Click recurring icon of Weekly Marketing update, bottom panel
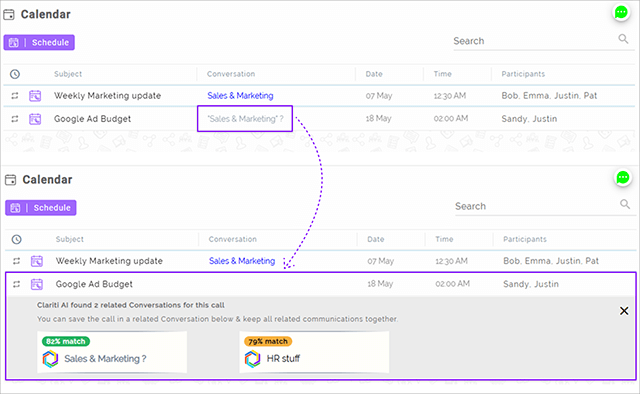This screenshot has height=394, width=640. click(x=16, y=261)
